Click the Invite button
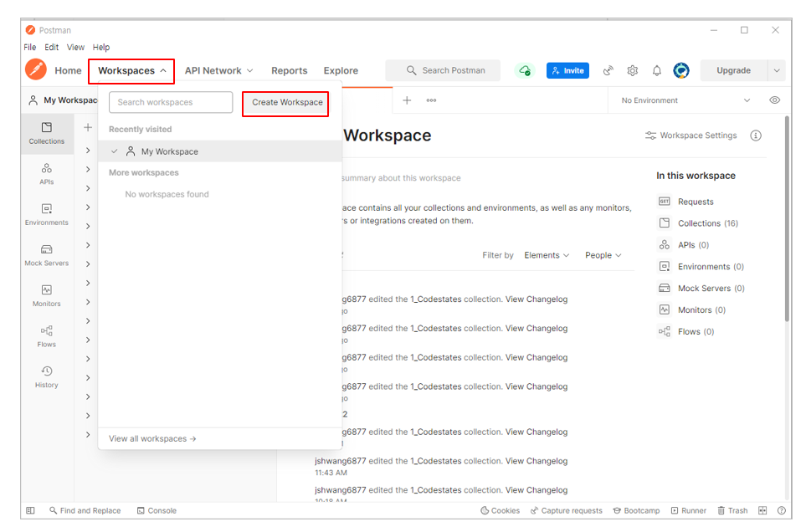Screen dimensions: 806x532 568,70
